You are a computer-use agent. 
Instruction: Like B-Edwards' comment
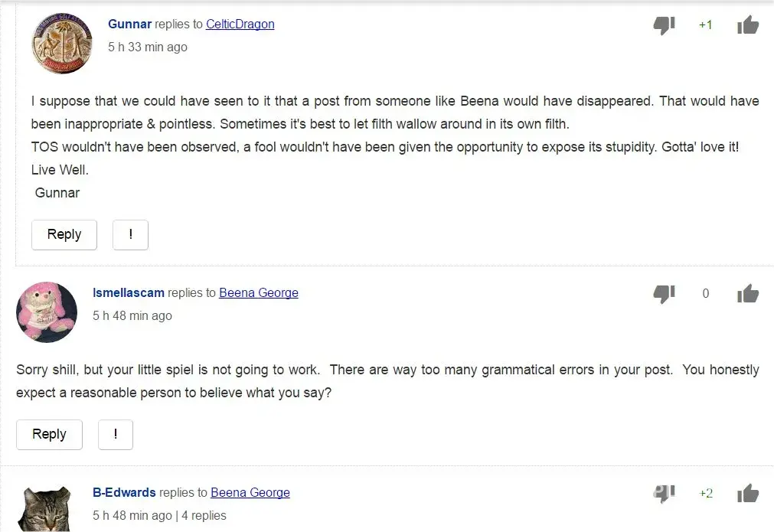747,493
